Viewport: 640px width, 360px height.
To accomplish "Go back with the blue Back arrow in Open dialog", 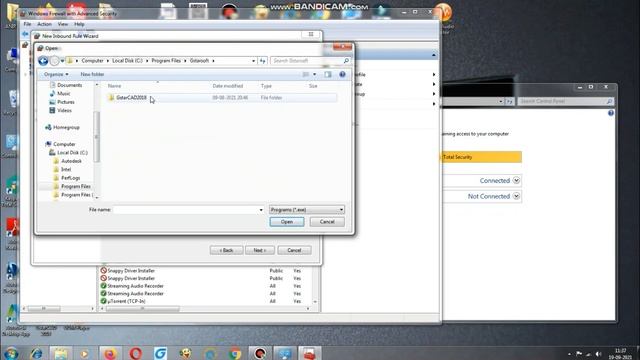I will [x=43, y=61].
